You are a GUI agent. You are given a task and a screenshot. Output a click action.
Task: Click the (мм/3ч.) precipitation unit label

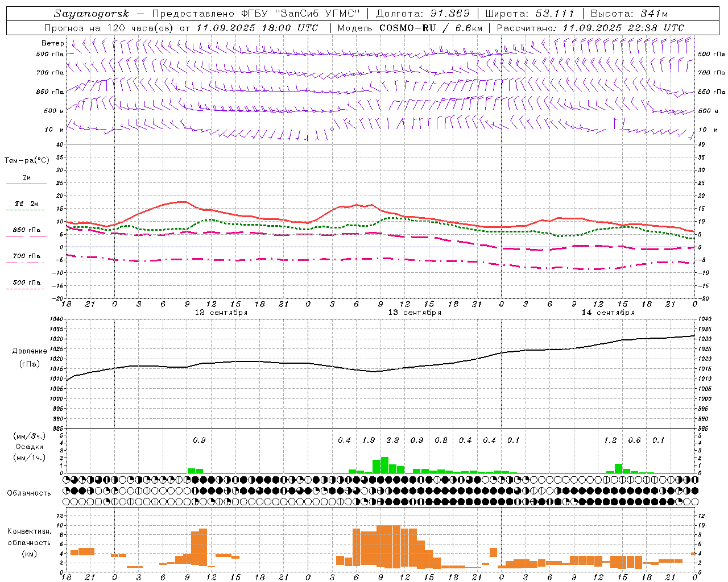click(30, 436)
